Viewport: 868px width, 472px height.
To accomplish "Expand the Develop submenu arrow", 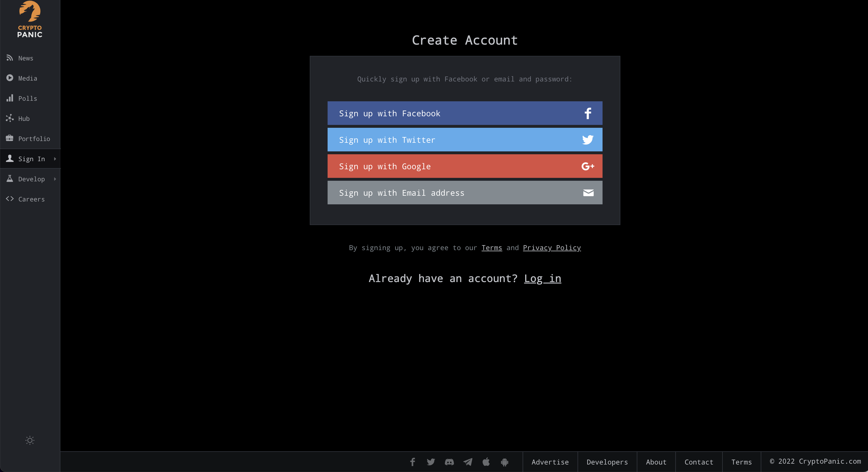I will [55, 179].
